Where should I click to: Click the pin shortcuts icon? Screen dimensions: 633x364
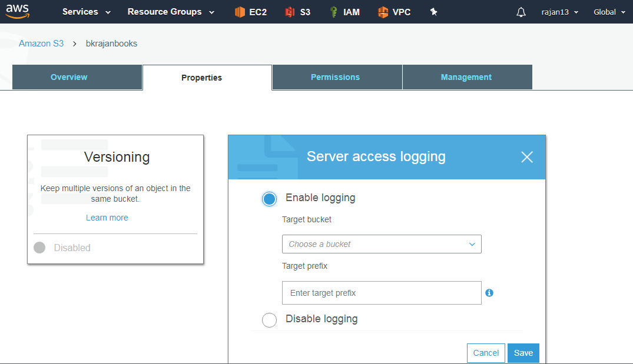click(433, 11)
